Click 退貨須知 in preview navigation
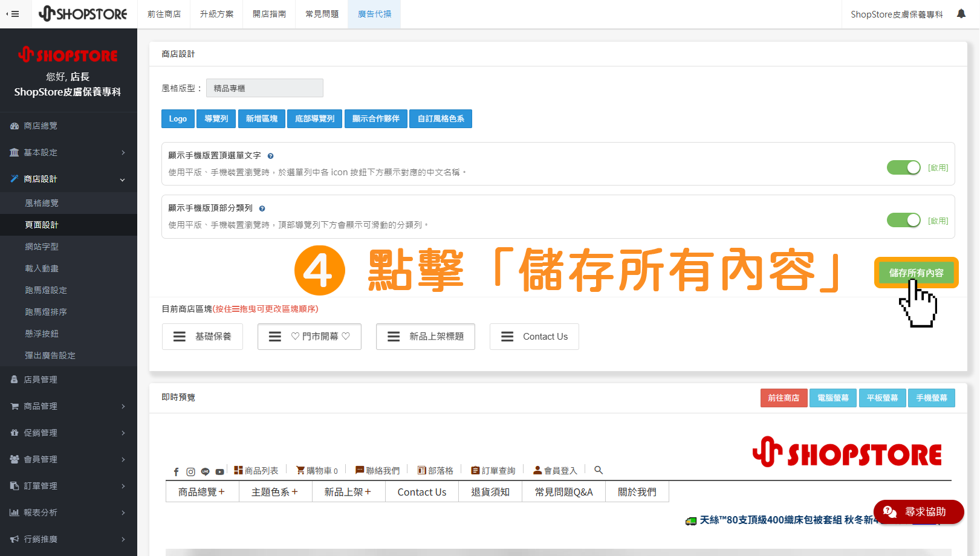Image resolution: width=980 pixels, height=556 pixels. [x=490, y=492]
